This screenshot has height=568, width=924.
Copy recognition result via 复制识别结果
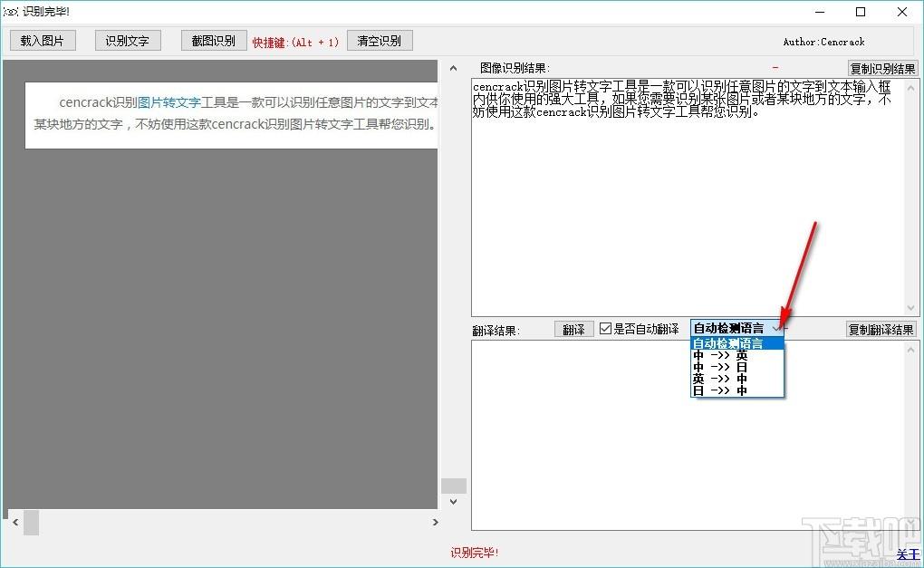point(882,68)
